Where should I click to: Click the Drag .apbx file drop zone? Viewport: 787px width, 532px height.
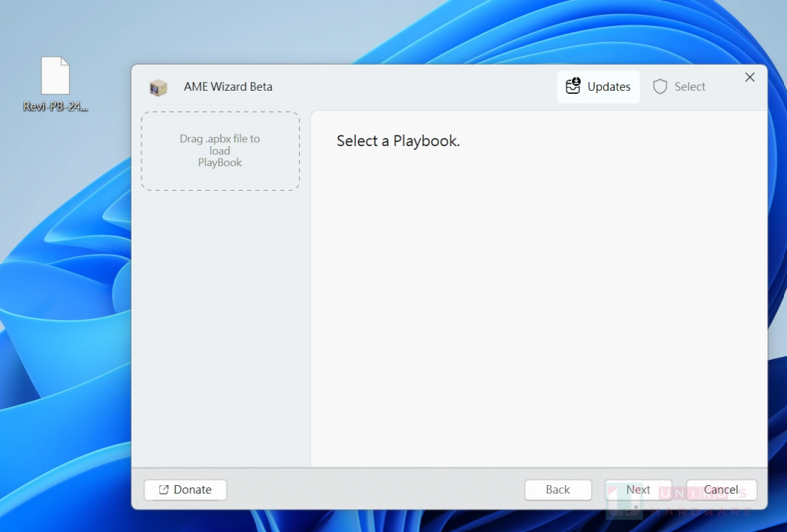click(221, 151)
